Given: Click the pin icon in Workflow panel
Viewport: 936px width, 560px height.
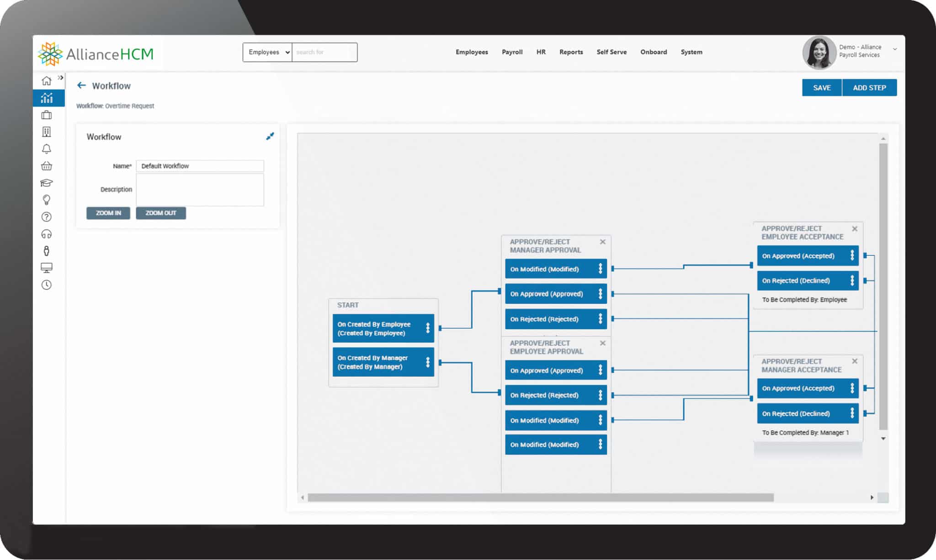Looking at the screenshot, I should (270, 136).
